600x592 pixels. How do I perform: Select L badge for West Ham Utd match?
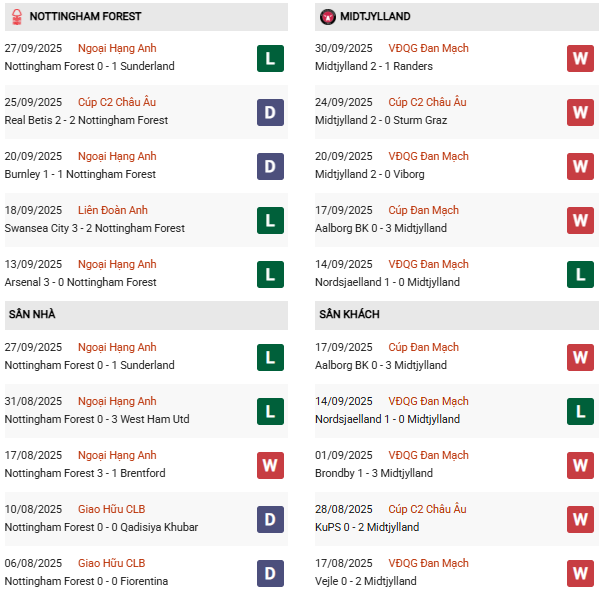pyautogui.click(x=269, y=411)
